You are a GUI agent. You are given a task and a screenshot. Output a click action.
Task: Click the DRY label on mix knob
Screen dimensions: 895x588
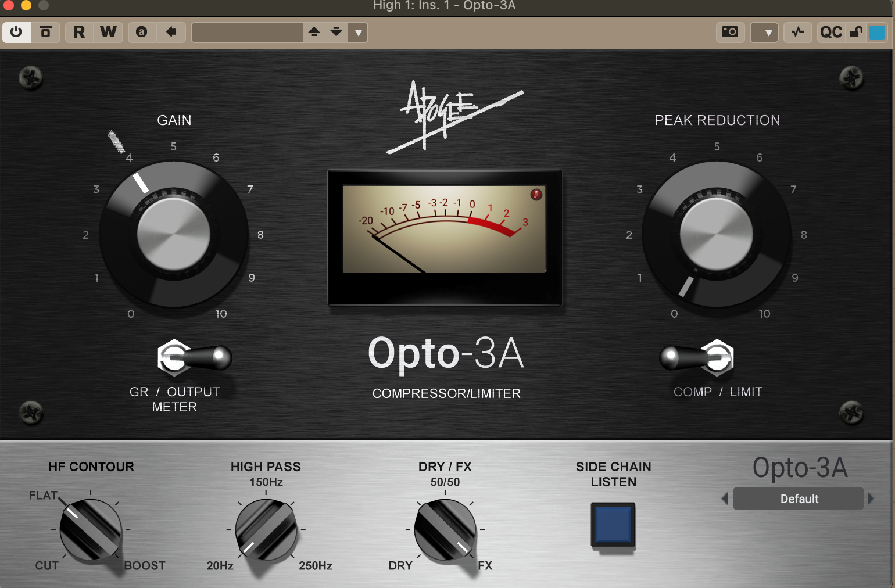click(400, 565)
